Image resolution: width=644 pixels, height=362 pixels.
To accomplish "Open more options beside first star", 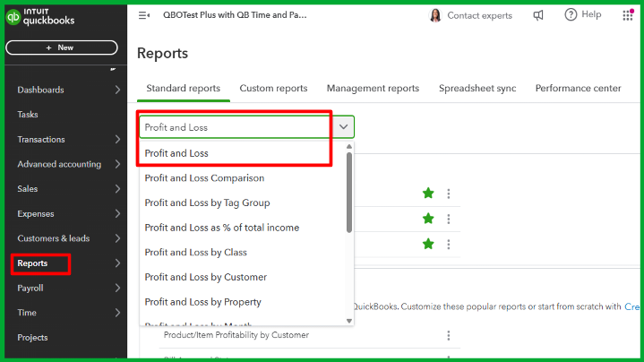I will 449,194.
